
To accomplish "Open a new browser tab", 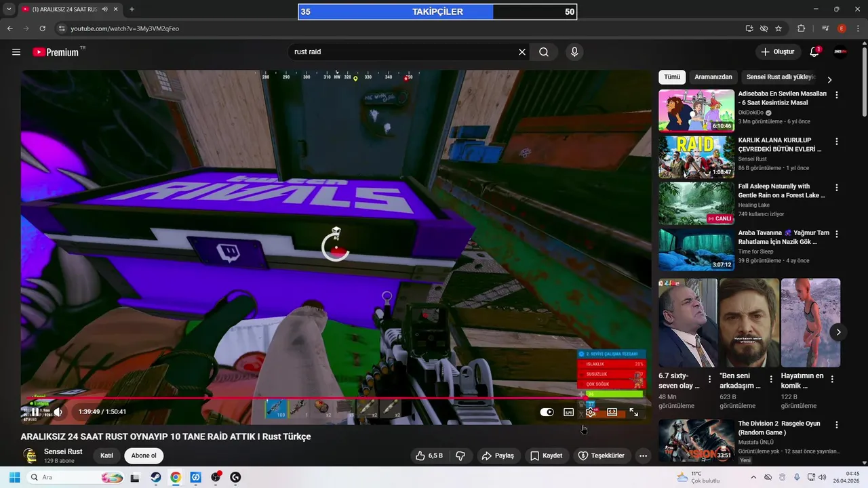I will [132, 9].
